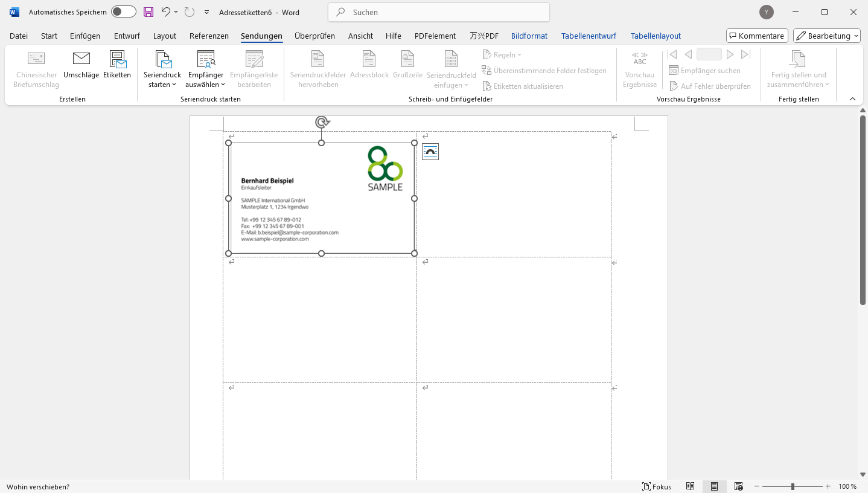Open the Tabellenlayout tab
868x493 pixels.
[x=656, y=36]
